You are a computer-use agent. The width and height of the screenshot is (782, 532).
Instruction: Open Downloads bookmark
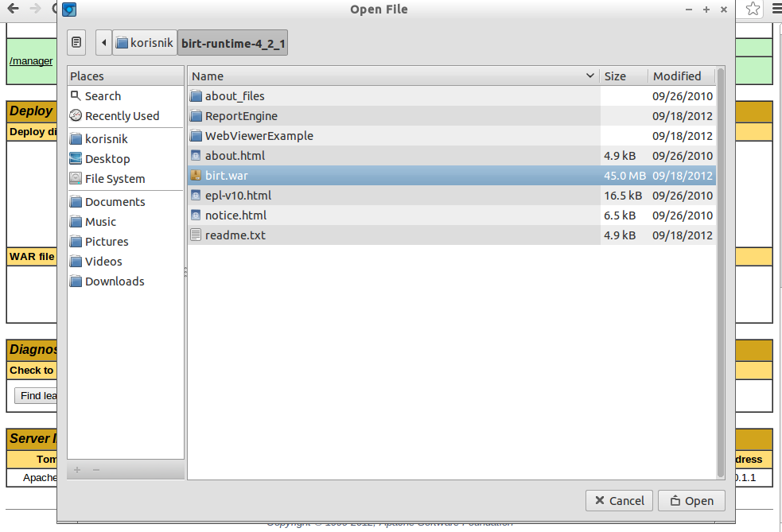pos(126,282)
